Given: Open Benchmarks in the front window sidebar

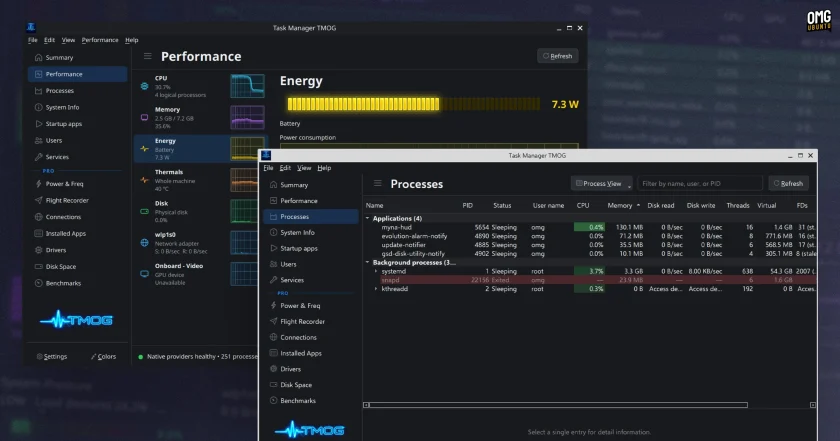Looking at the screenshot, I should pyautogui.click(x=292, y=401).
